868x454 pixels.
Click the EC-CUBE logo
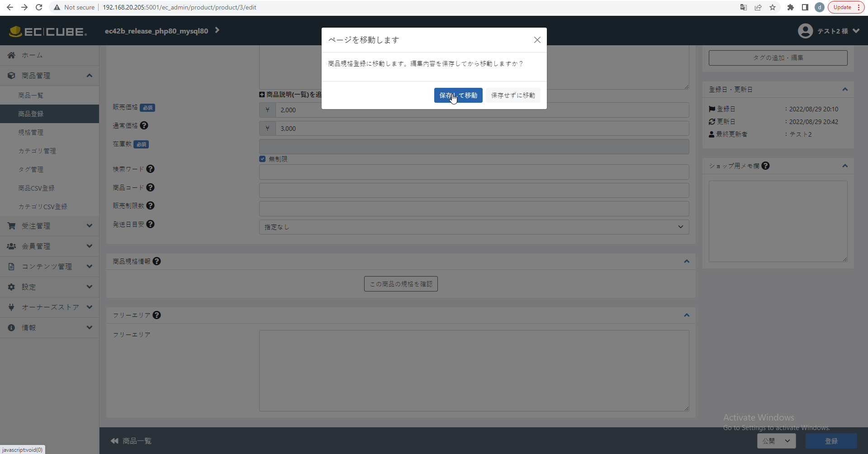coord(47,31)
